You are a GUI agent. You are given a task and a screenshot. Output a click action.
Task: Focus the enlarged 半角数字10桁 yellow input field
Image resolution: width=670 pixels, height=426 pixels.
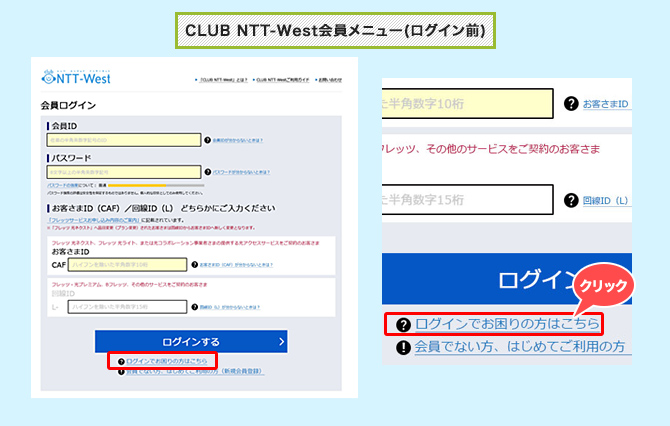(467, 103)
